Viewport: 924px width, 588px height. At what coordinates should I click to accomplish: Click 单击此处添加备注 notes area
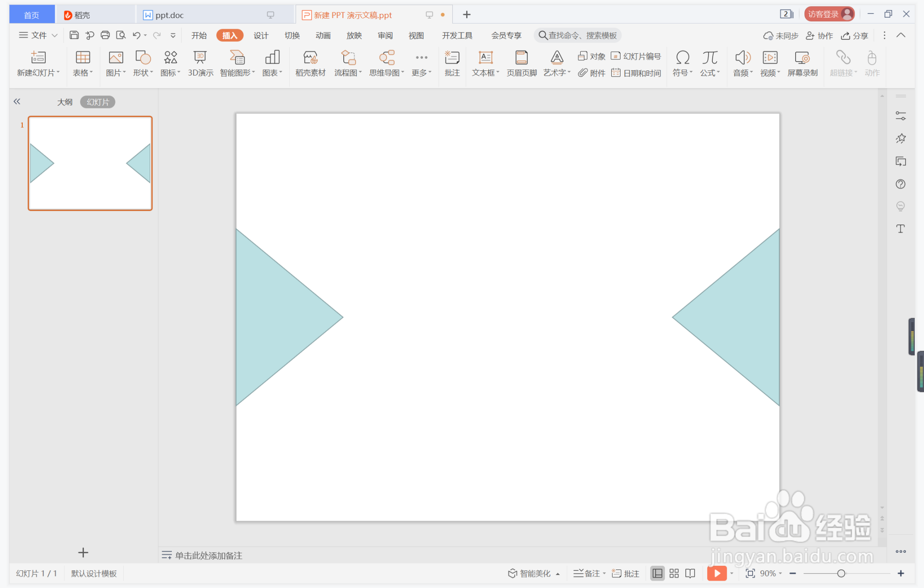point(209,555)
